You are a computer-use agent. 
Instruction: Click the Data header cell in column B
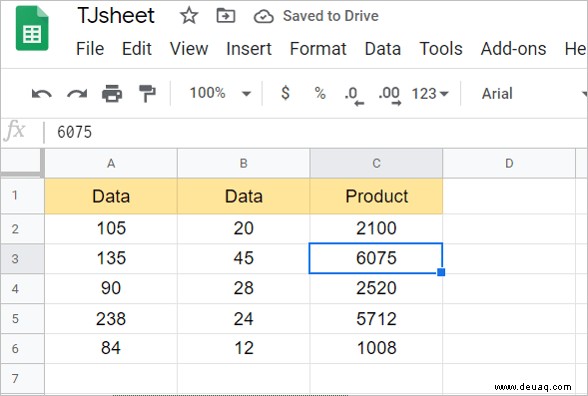click(x=243, y=196)
